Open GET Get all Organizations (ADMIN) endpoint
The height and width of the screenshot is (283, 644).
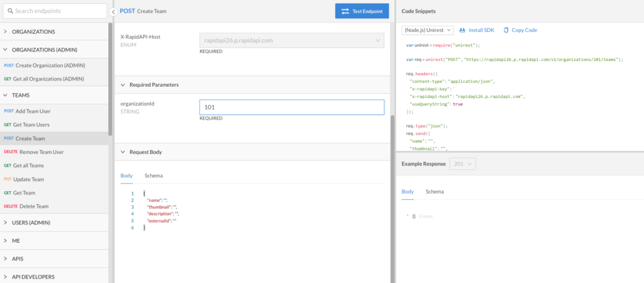click(x=54, y=79)
